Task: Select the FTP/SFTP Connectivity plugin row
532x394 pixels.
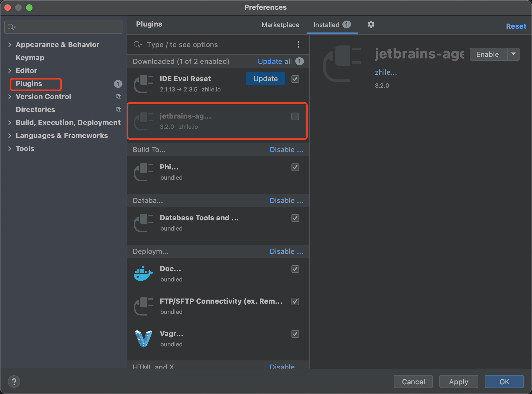Action: (218, 306)
